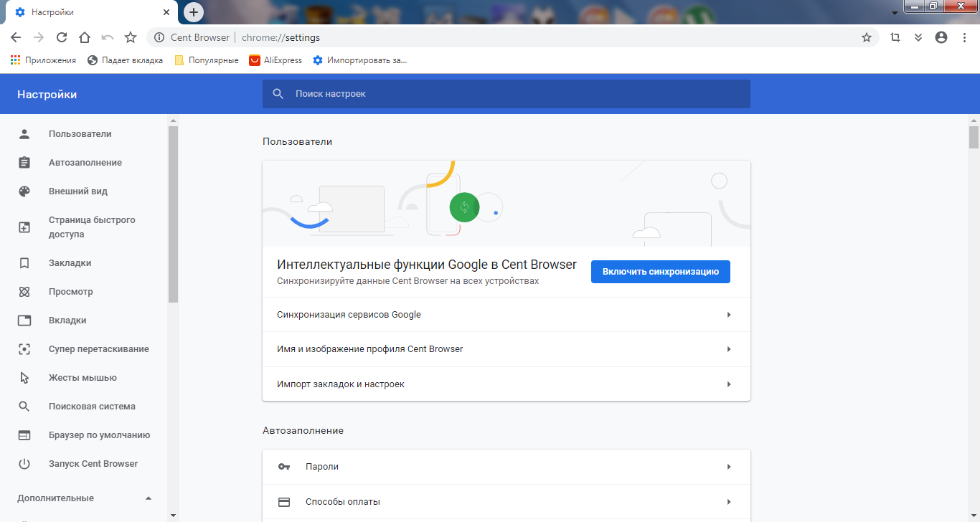Go to Жесты мышью in sidebar
The image size is (980, 522).
pos(83,378)
